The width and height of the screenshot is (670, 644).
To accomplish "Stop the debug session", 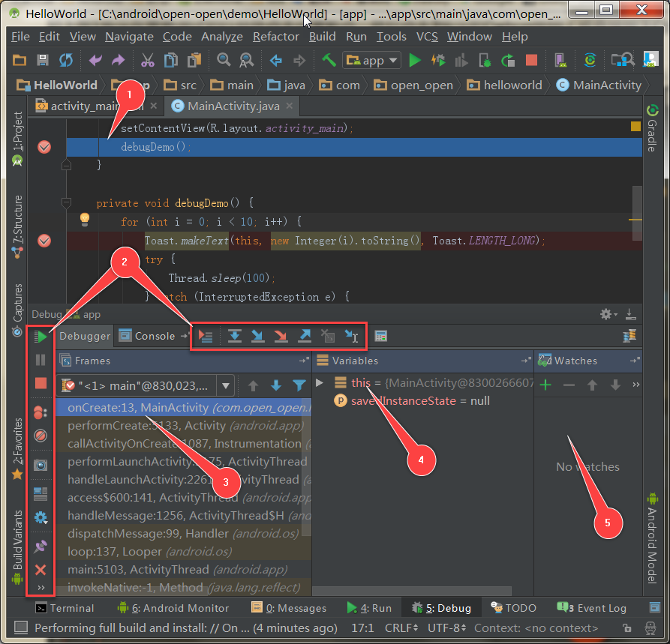I will pos(41,382).
